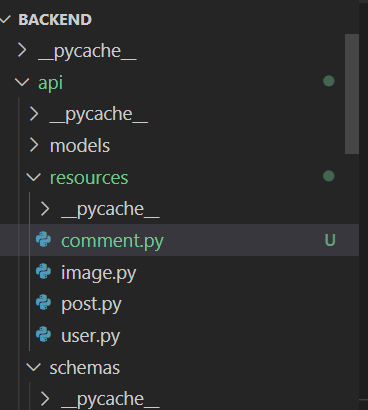This screenshot has height=410, width=368.
Task: Click the explorer vertical scrollbar thumb
Action: [x=352, y=94]
